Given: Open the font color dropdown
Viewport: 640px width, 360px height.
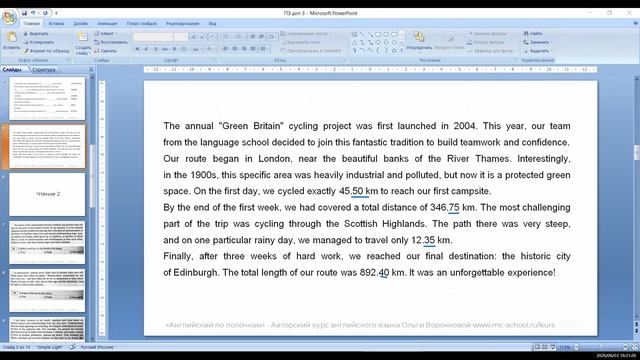Looking at the screenshot, I should tap(210, 49).
